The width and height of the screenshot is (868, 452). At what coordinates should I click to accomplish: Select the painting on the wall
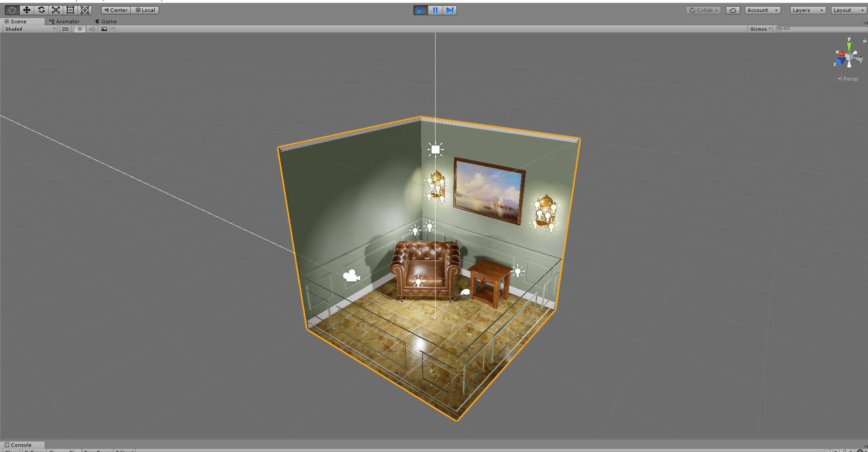coord(489,190)
